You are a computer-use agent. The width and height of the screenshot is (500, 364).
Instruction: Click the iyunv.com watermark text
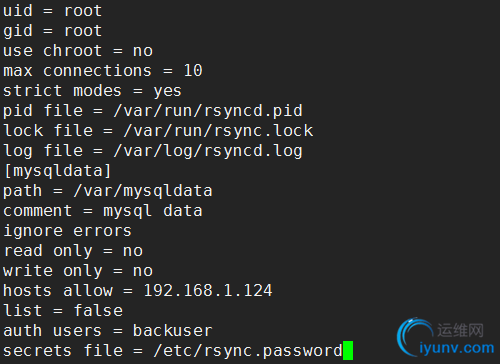coord(457,348)
